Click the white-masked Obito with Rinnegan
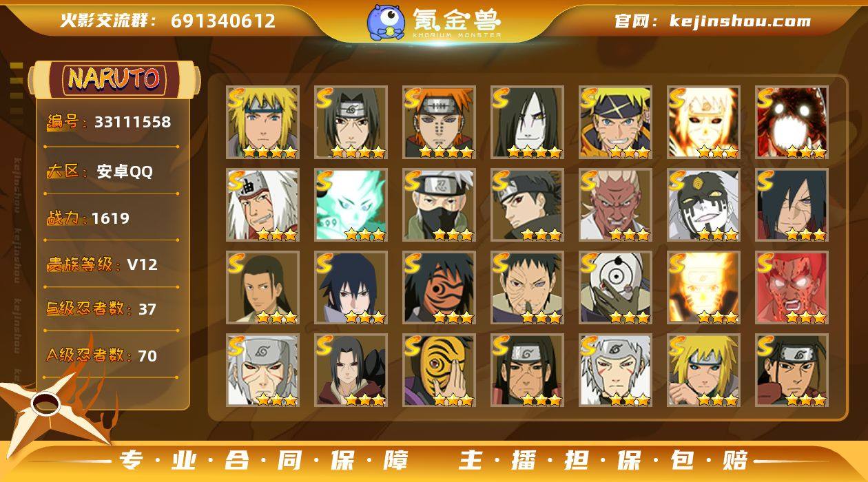 point(615,287)
